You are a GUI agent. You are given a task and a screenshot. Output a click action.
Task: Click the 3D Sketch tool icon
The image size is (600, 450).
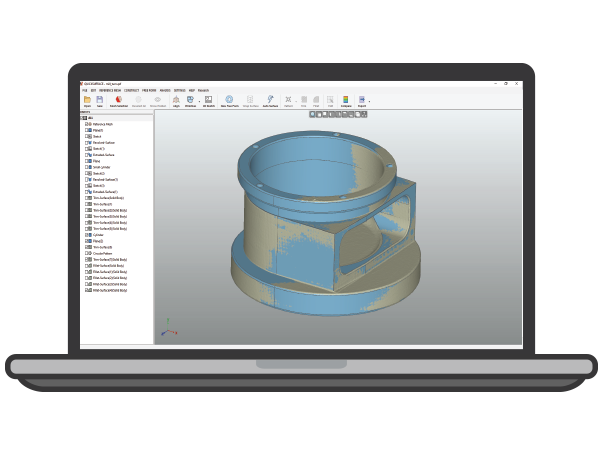[x=209, y=100]
